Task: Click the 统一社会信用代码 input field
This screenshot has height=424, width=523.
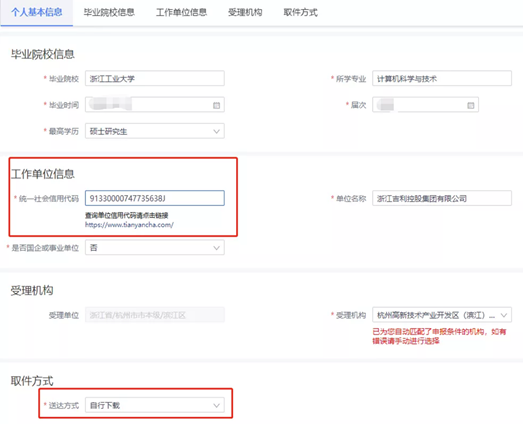Action: 155,198
